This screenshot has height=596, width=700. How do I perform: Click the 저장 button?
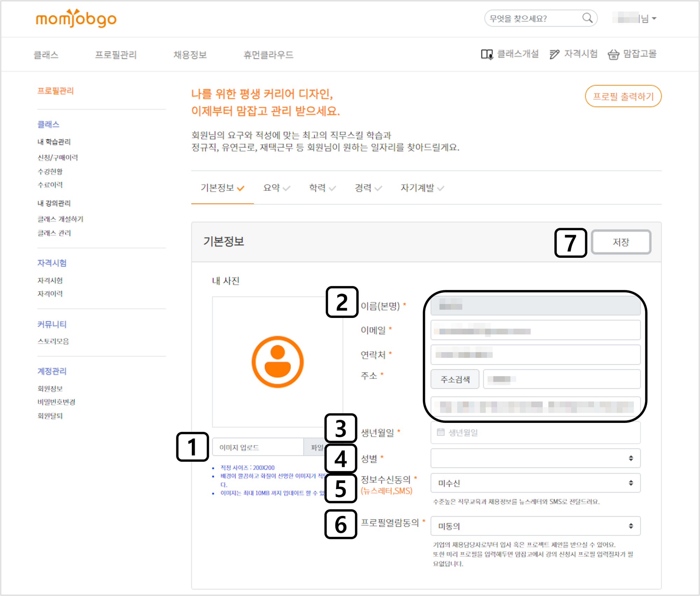[x=621, y=242]
